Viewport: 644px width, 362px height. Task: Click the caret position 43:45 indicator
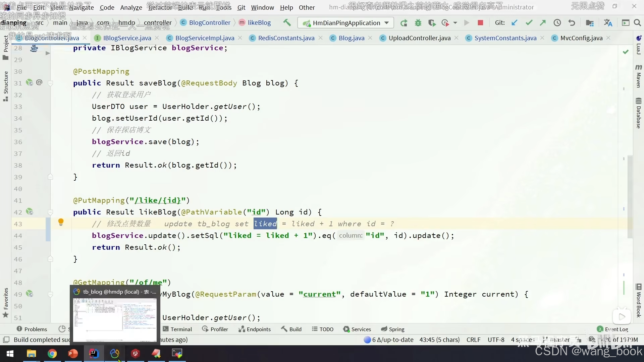pos(439,340)
